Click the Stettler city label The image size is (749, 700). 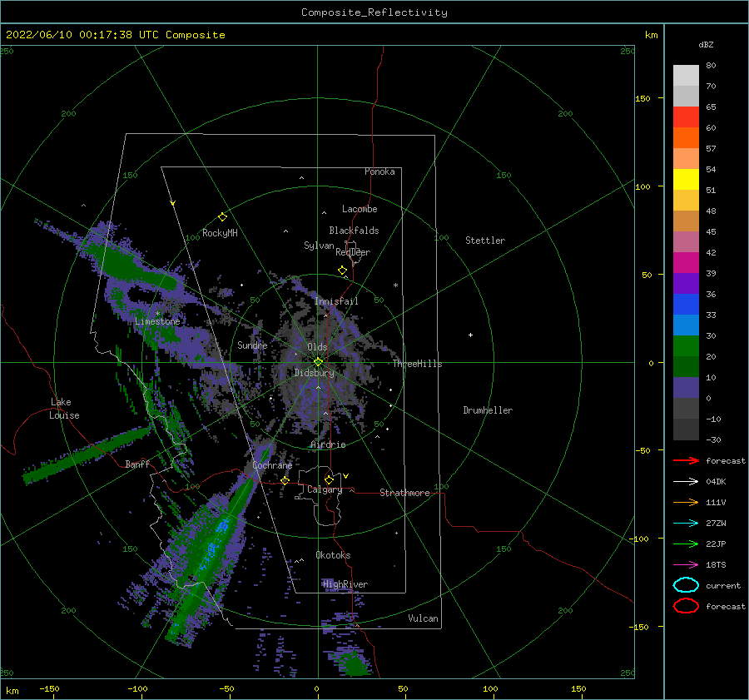point(485,241)
